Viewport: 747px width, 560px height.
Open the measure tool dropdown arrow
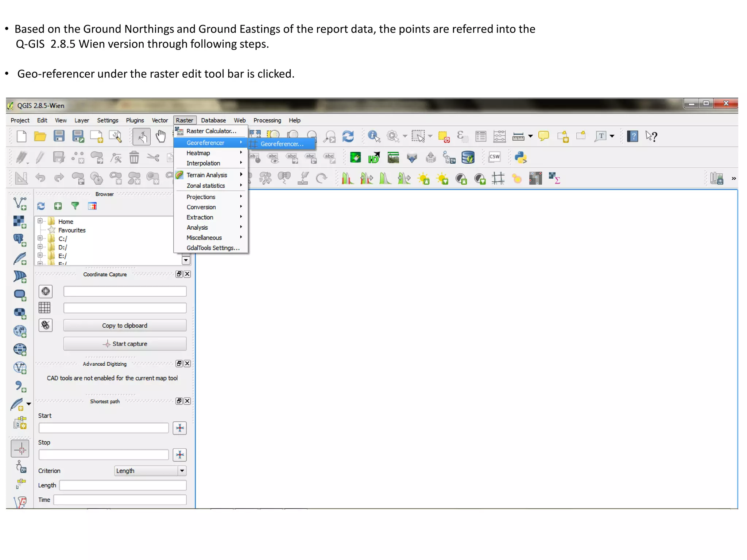click(x=530, y=136)
